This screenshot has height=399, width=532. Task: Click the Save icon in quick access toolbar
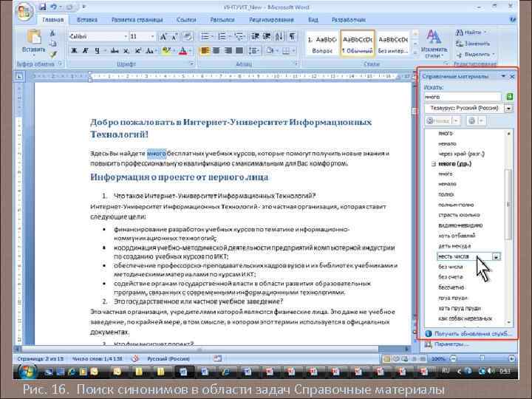click(x=43, y=7)
